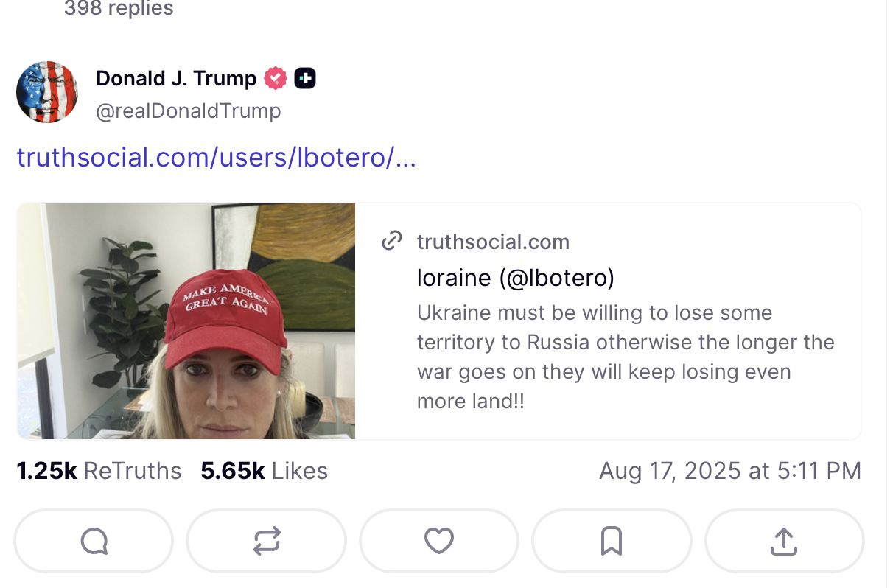Click the chain link icon in preview card
This screenshot has width=893, height=588.
coord(392,241)
